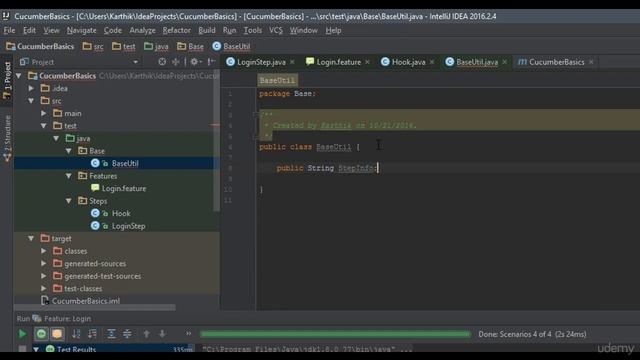The width and height of the screenshot is (640, 360).
Task: Collapse the src folder
Action: pyautogui.click(x=31, y=101)
